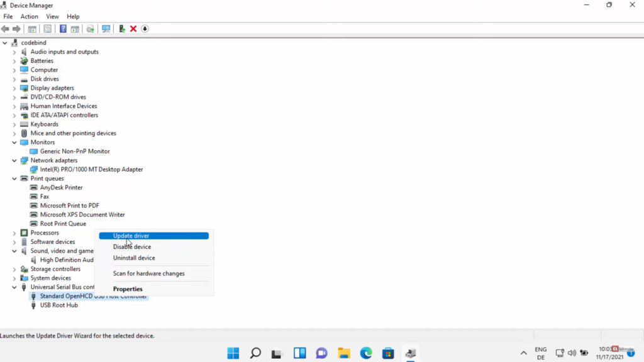Select the Fax print queue

pos(45,197)
